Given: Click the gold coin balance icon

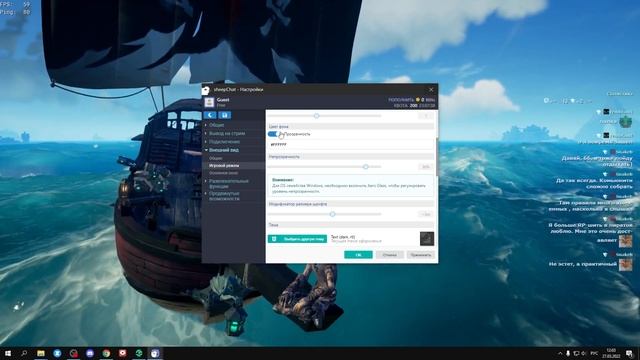Looking at the screenshot, I should (418, 100).
